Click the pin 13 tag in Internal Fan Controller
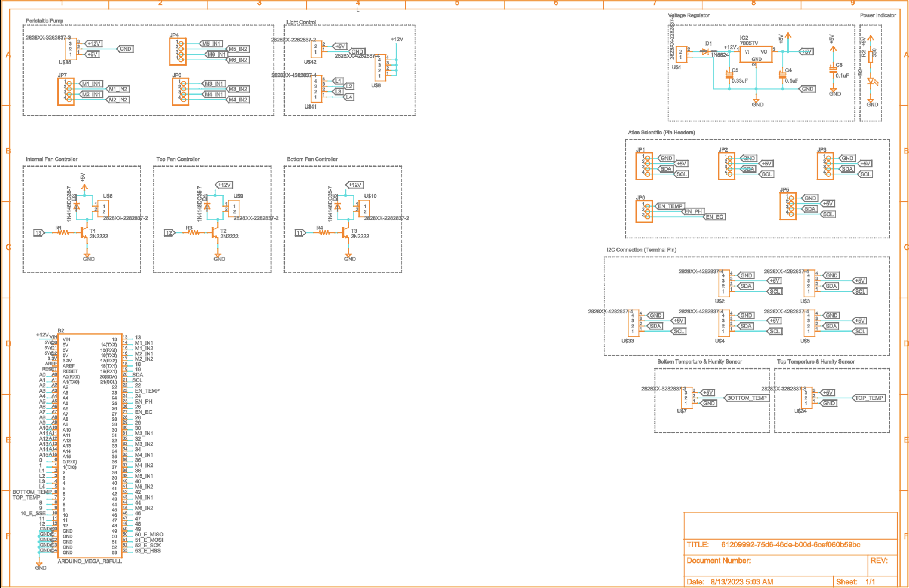 point(39,233)
